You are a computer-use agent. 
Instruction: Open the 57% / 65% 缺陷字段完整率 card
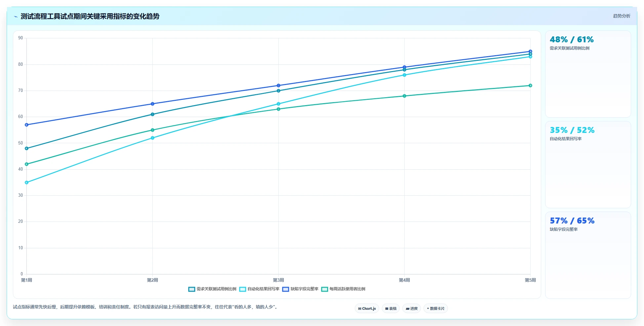tap(588, 255)
